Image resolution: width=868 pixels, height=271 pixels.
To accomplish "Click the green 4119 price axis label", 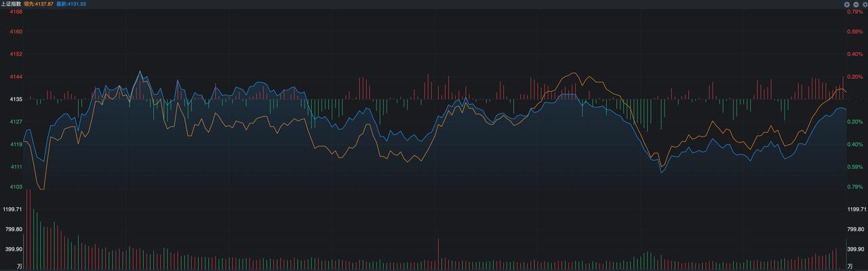I will [x=16, y=144].
